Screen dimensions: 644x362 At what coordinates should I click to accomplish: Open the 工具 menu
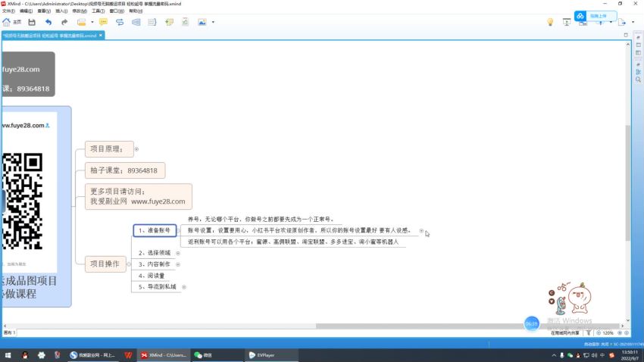(x=98, y=11)
